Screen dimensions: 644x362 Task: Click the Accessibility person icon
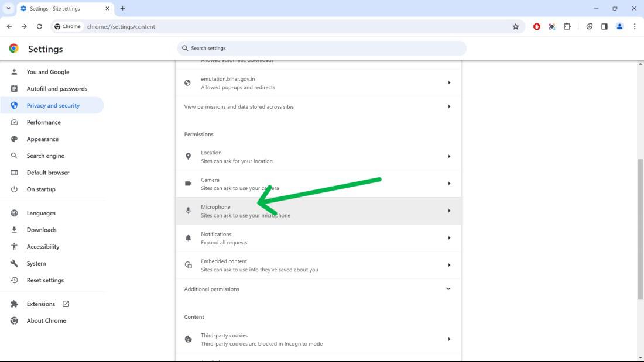pos(14,247)
